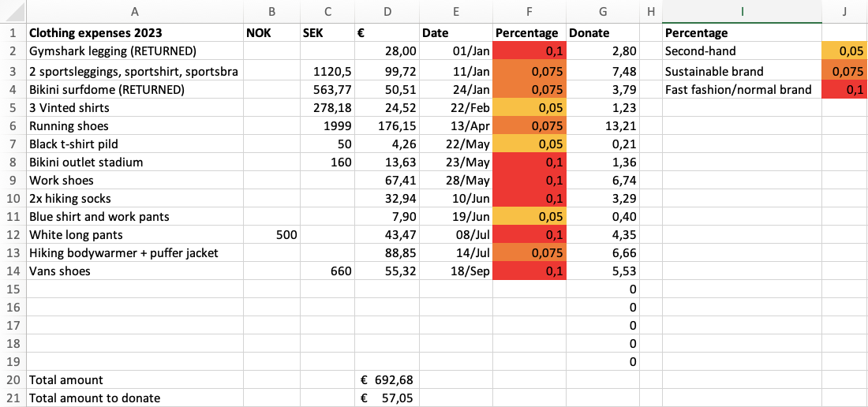Select the 'Black t-shirt pild' cell

(x=134, y=144)
